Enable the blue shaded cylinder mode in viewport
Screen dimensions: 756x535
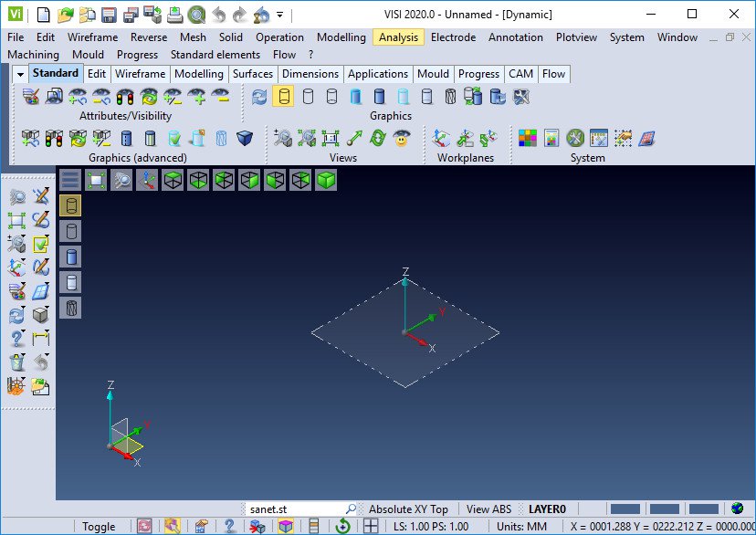pyautogui.click(x=70, y=257)
